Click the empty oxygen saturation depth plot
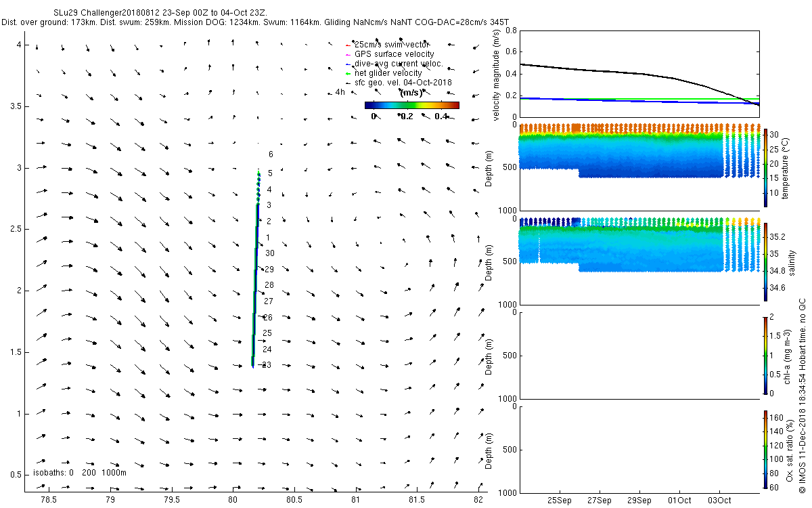812x508 pixels. (x=638, y=449)
